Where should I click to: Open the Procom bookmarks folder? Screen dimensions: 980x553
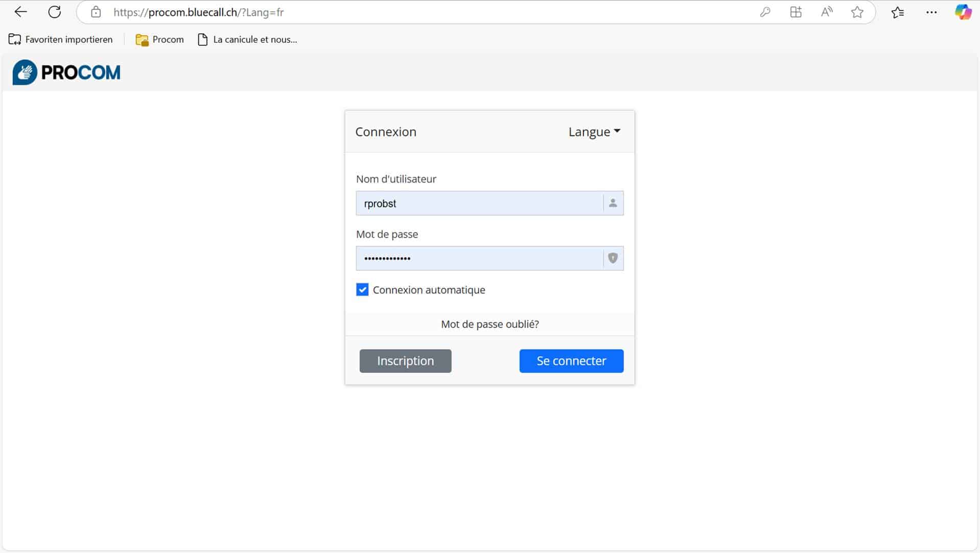point(159,39)
